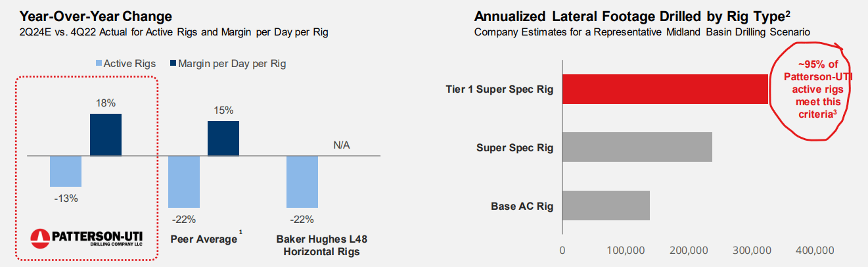Select the Baker Hughes -22% active rigs bar

click(302, 182)
